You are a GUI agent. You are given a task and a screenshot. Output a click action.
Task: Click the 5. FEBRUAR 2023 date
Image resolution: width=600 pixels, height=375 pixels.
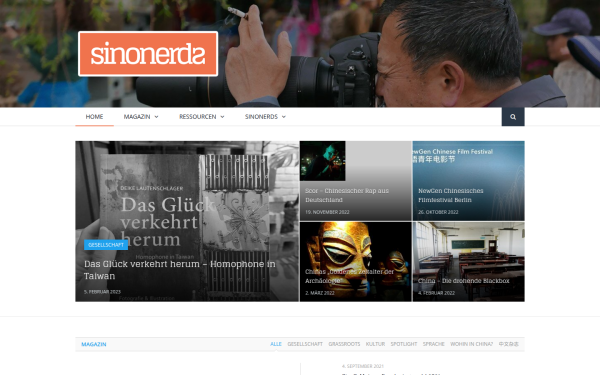(102, 292)
